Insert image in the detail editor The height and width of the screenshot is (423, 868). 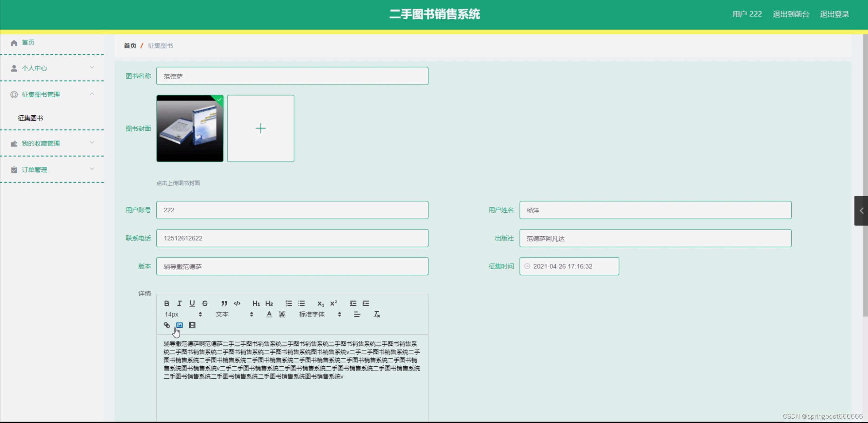coord(180,325)
